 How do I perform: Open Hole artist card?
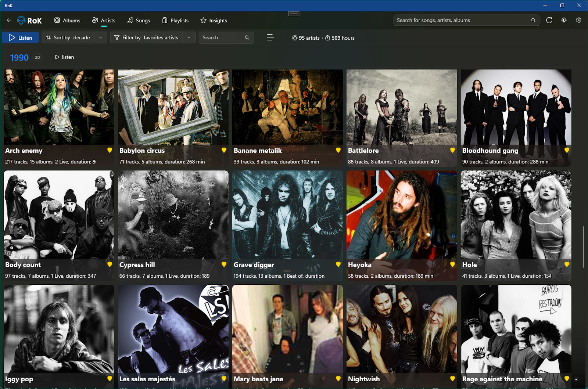(x=516, y=226)
